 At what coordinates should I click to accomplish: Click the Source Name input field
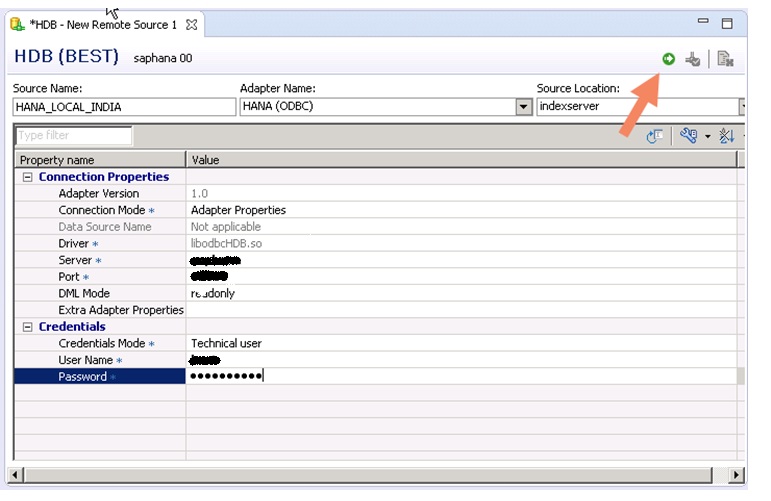(124, 107)
